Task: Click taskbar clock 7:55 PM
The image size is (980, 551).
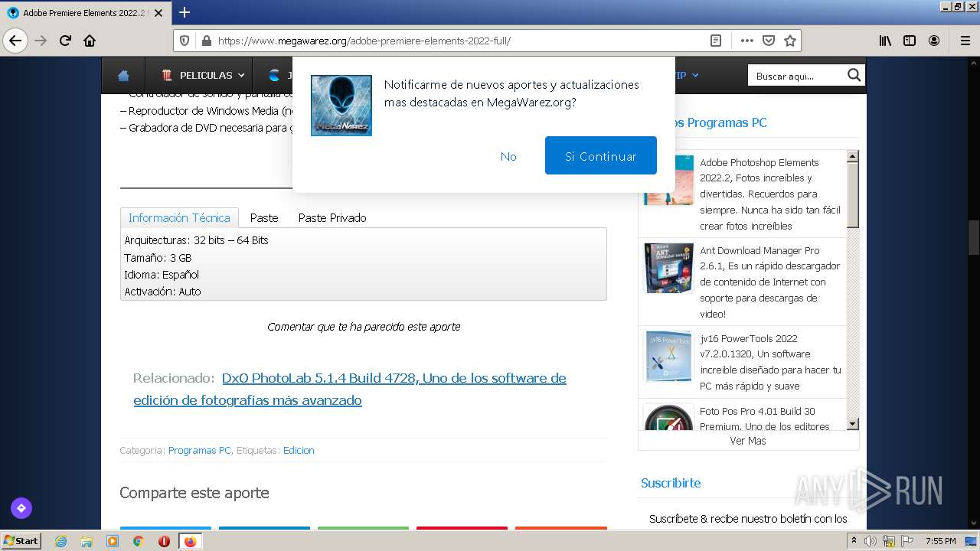Action: pos(941,541)
